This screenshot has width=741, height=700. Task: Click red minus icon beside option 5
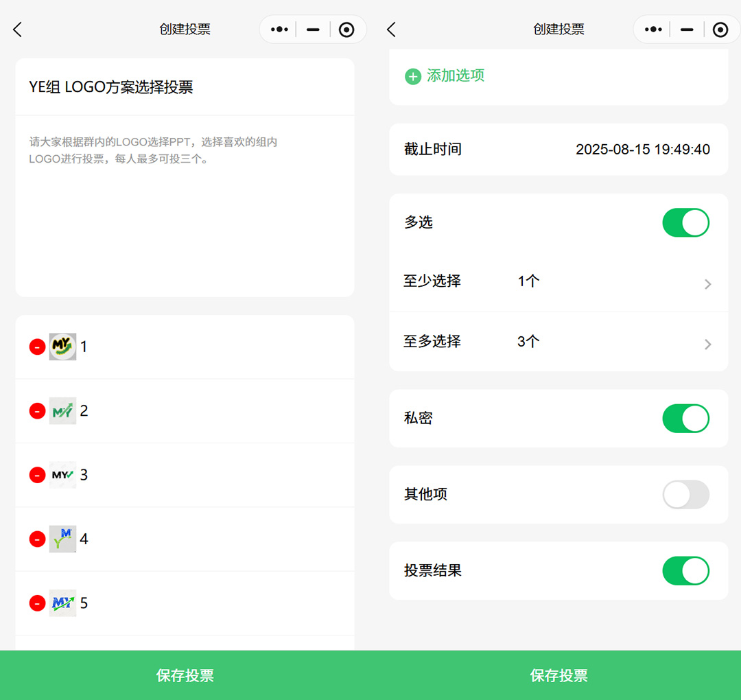point(37,603)
